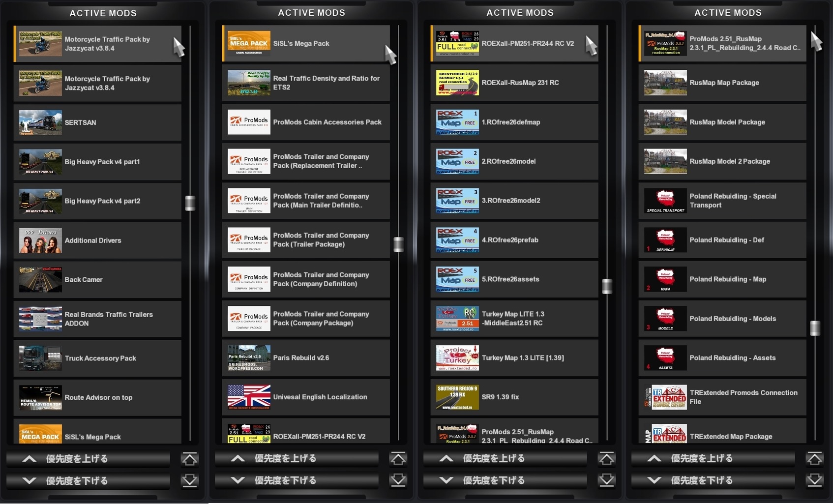The width and height of the screenshot is (833, 504).
Task: Click the scrollbar handle beside 5.ROfree26assets
Action: [607, 286]
